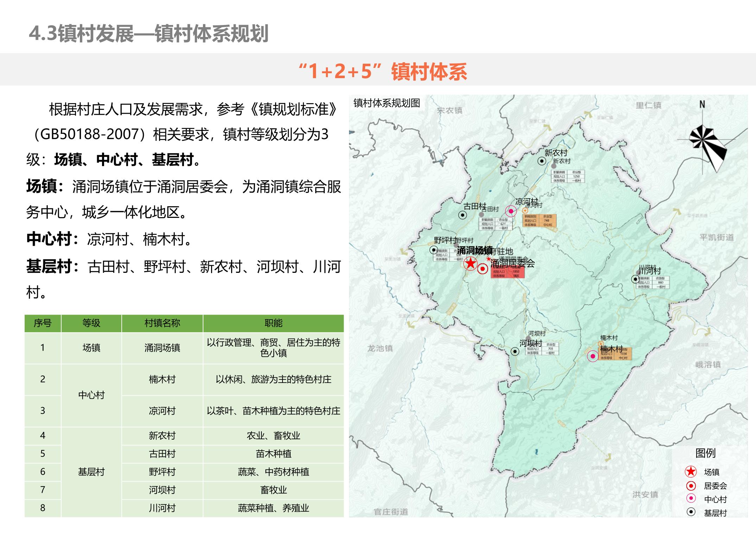Click the 川河村 base village marker
Viewport: 756px width, 535px height.
635,279
